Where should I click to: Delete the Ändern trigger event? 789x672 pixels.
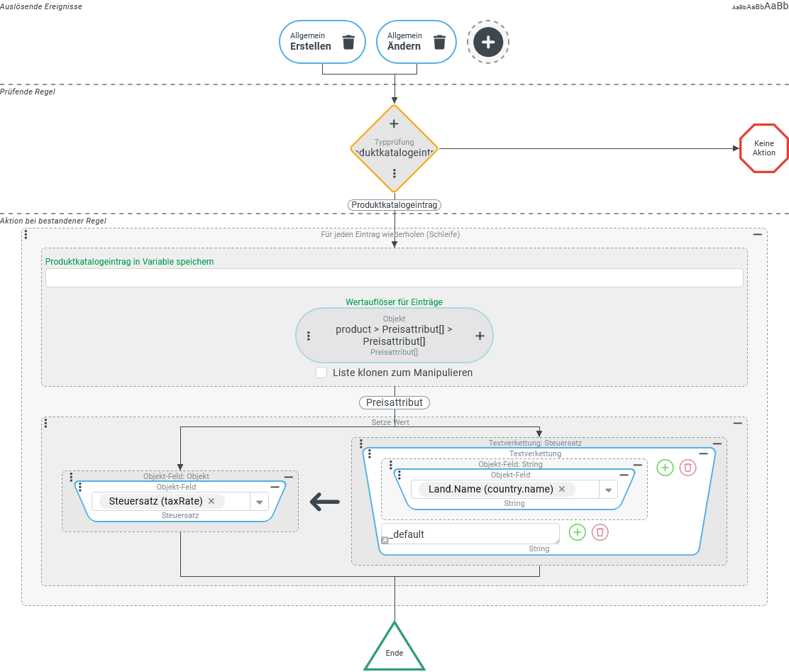pos(439,42)
